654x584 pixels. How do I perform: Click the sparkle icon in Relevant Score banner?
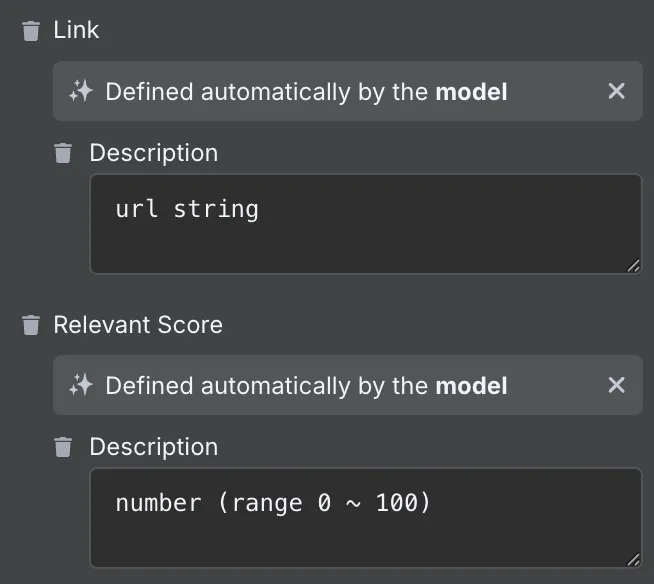pos(81,385)
